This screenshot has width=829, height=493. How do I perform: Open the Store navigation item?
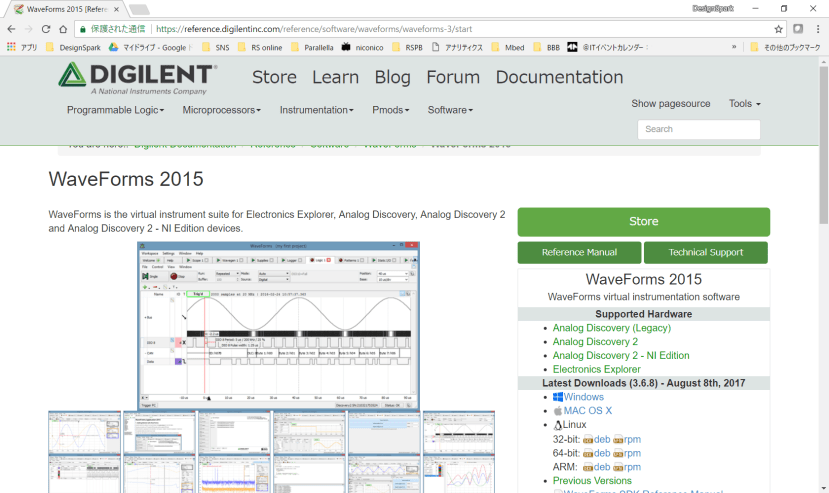point(274,77)
